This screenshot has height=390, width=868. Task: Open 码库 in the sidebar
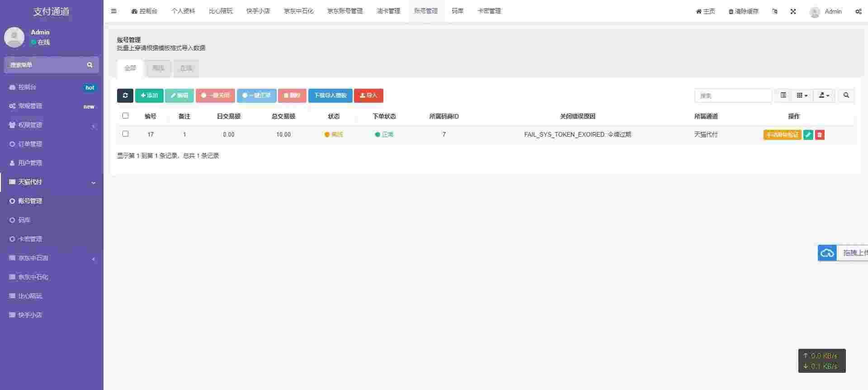(x=24, y=220)
